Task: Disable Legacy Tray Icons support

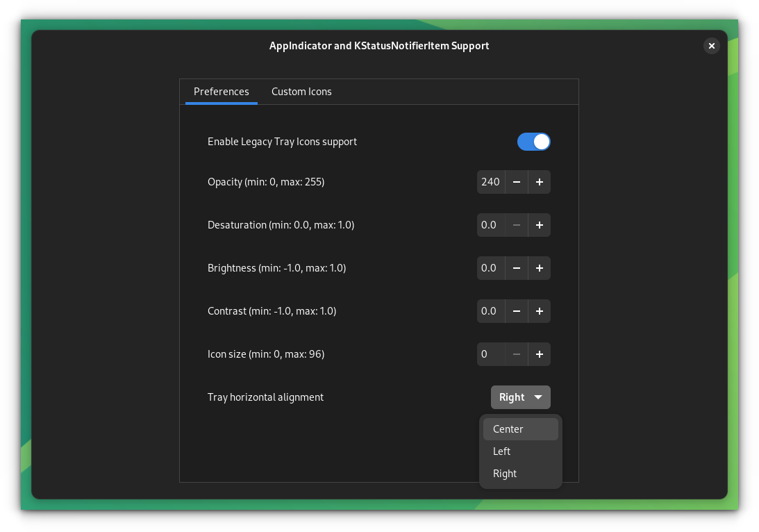Action: pos(534,142)
